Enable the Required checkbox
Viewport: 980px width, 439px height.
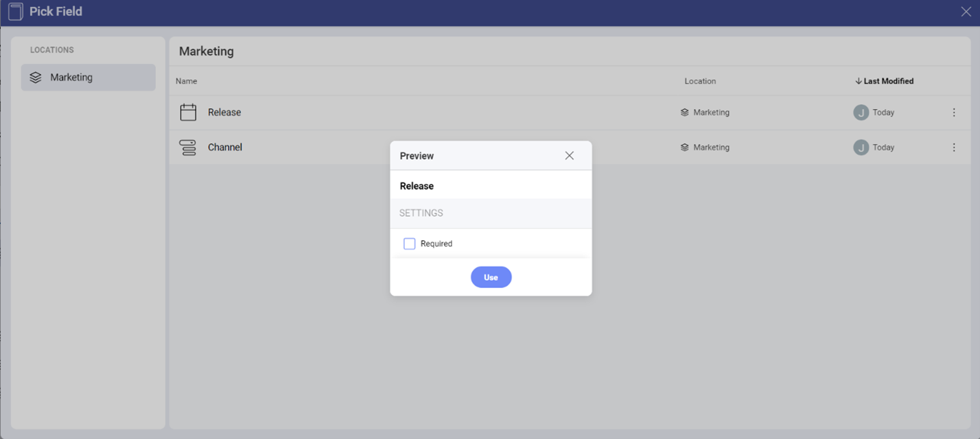point(410,244)
